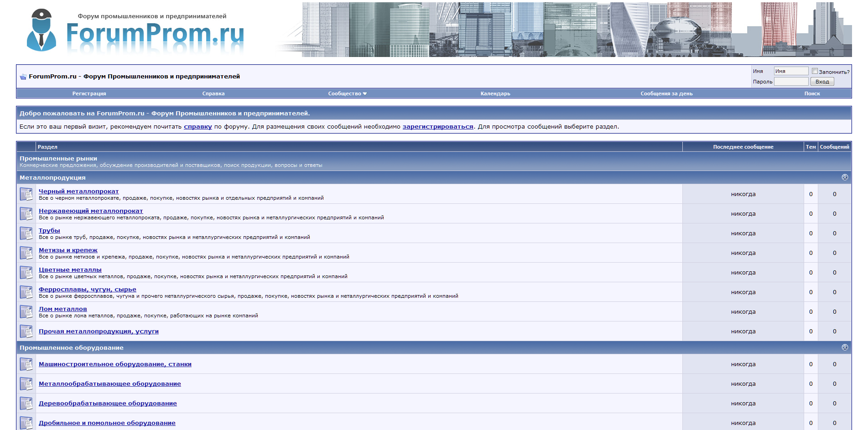The image size is (868, 430).
Task: Click the folder icon before ForumProm.ru header title
Action: point(22,76)
